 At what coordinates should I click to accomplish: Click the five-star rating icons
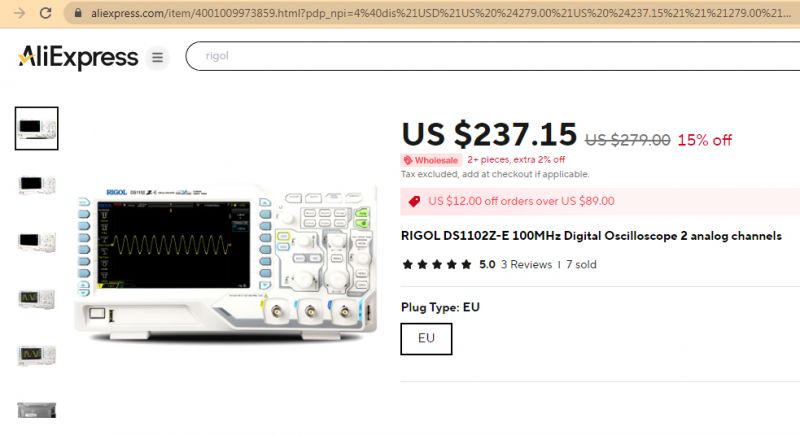(437, 264)
